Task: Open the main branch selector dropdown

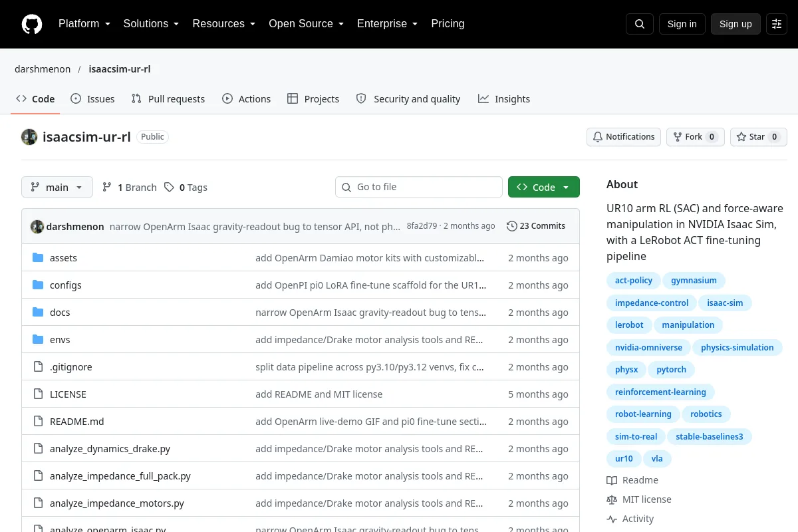Action: coord(57,188)
